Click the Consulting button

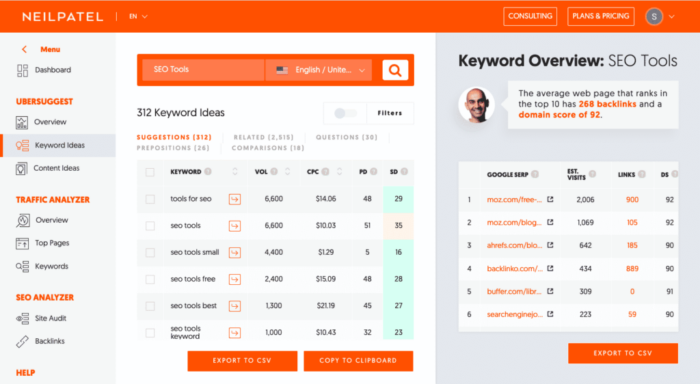530,16
